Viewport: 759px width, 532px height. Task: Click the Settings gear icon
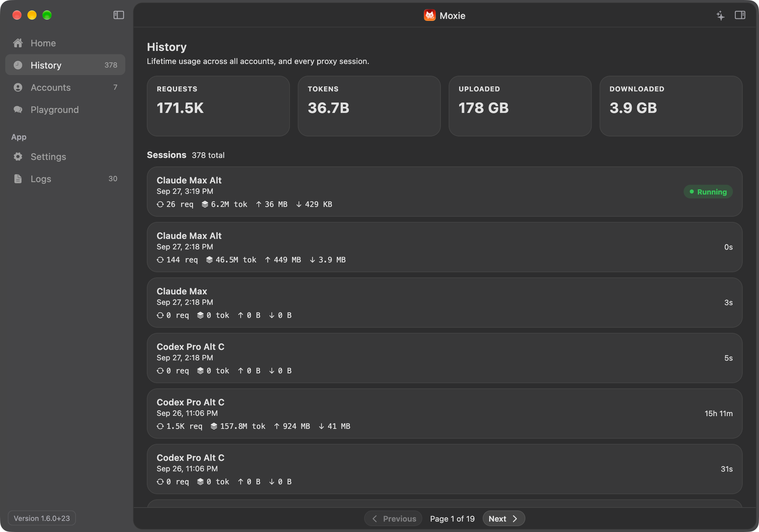click(x=18, y=156)
